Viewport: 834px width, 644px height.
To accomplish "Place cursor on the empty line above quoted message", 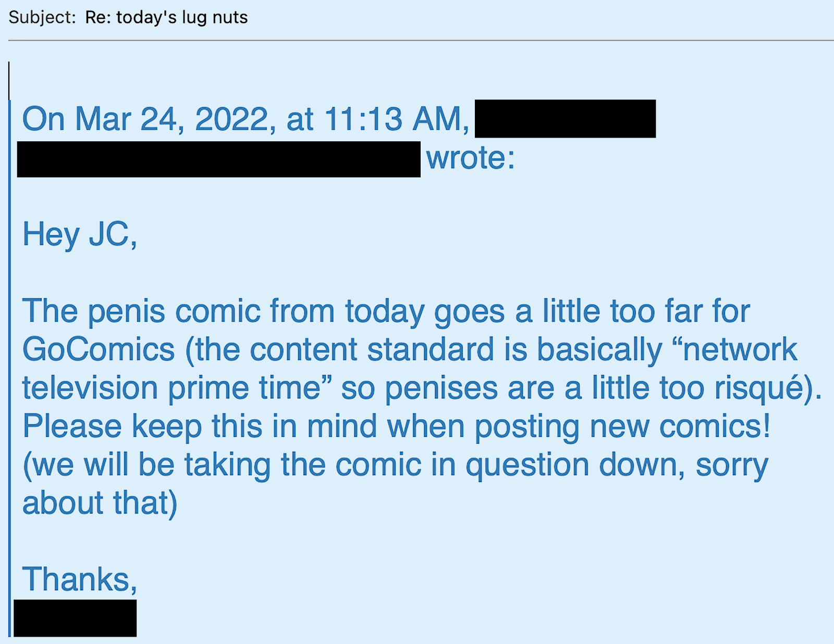I will point(417,81).
